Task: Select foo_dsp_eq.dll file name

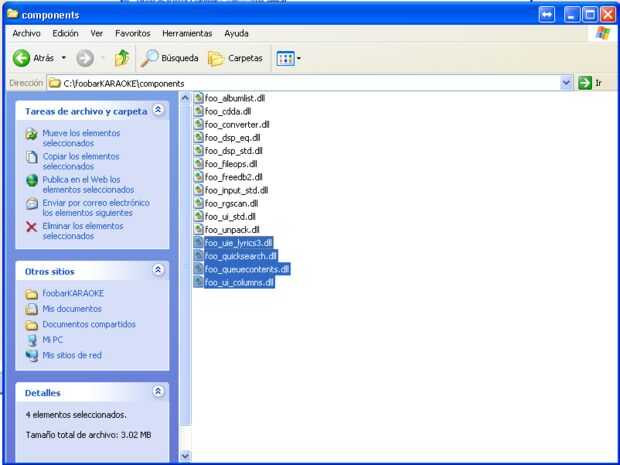Action: pyautogui.click(x=232, y=138)
